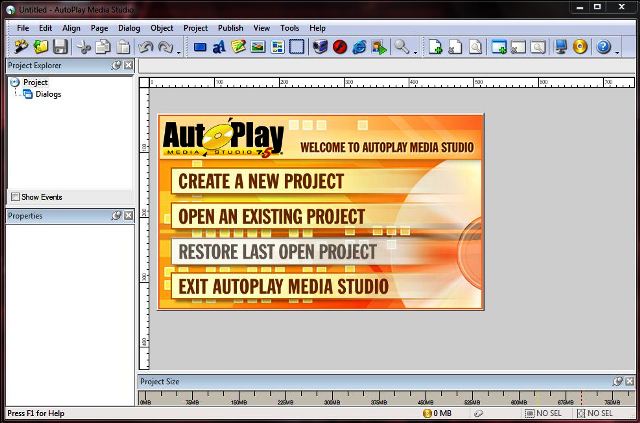Click RESTORE LAST OPEN PROJECT
Screen dimensions: 640x423
pos(278,252)
